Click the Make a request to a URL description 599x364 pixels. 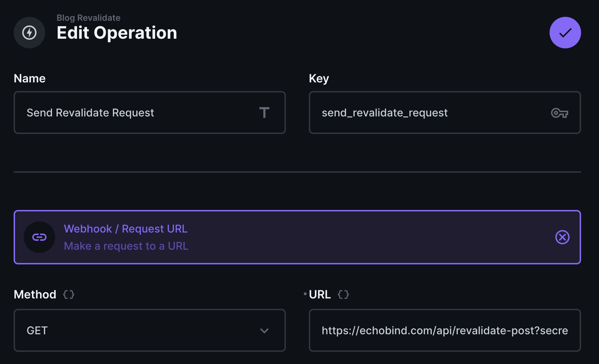pos(126,246)
